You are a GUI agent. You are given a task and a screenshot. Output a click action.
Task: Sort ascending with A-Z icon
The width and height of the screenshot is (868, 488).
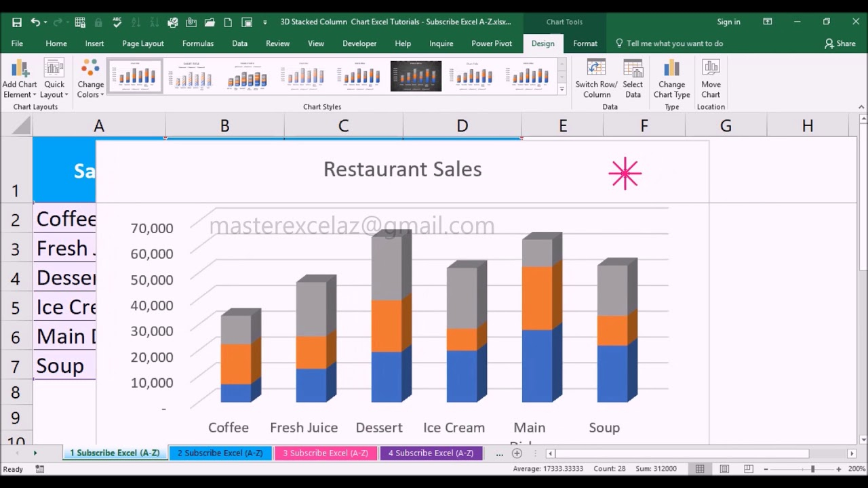pyautogui.click(x=136, y=22)
